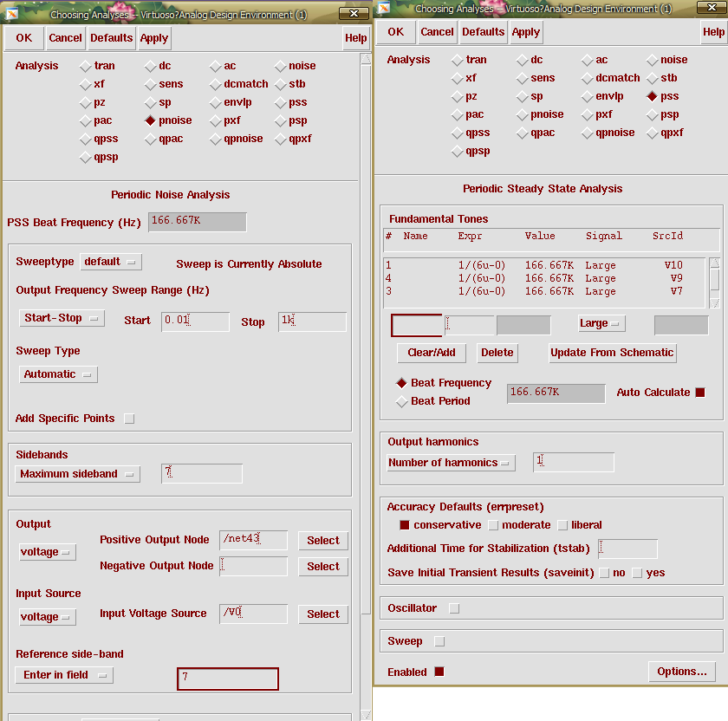Open the Maximum sideband dropdown

tap(77, 474)
